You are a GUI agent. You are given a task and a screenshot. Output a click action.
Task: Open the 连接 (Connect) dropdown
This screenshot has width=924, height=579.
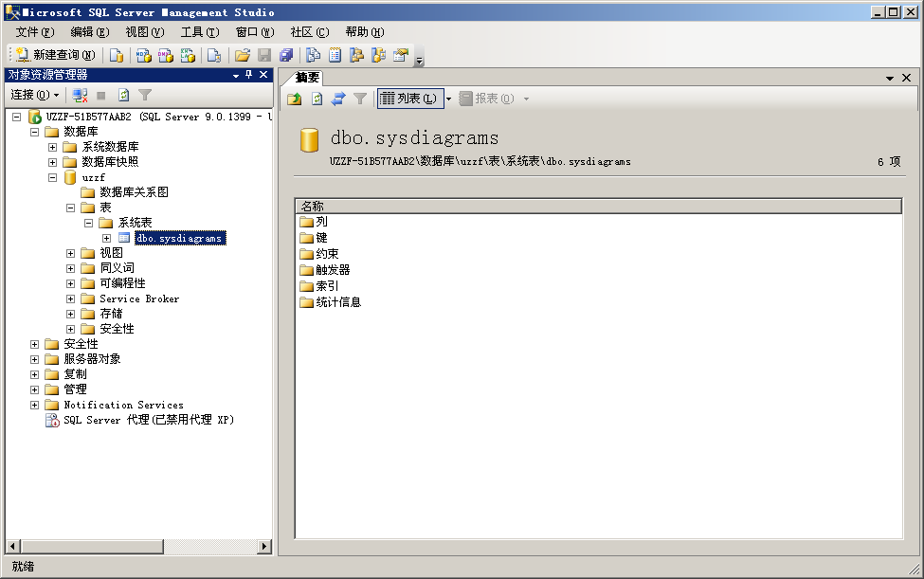35,95
